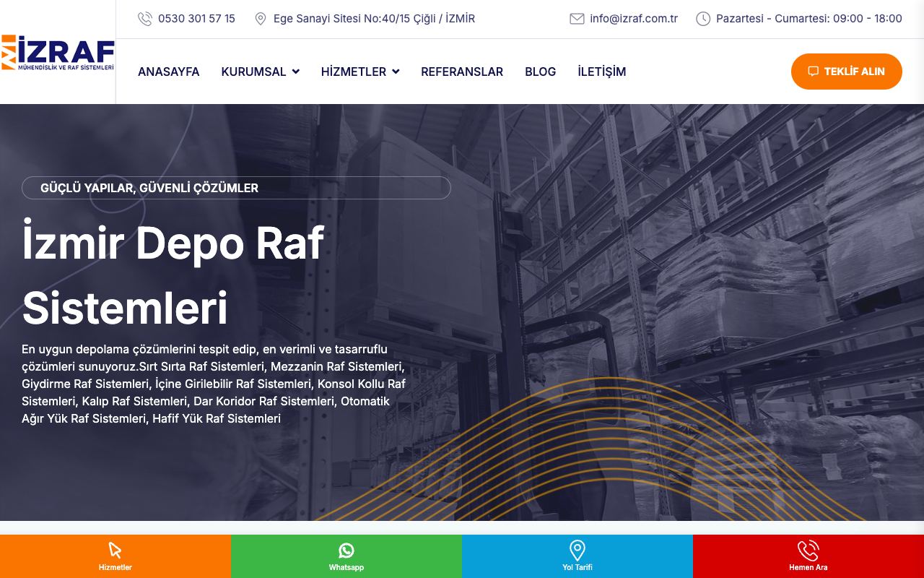This screenshot has width=924, height=578.
Task: Click the hero description paragraph text
Action: (214, 384)
